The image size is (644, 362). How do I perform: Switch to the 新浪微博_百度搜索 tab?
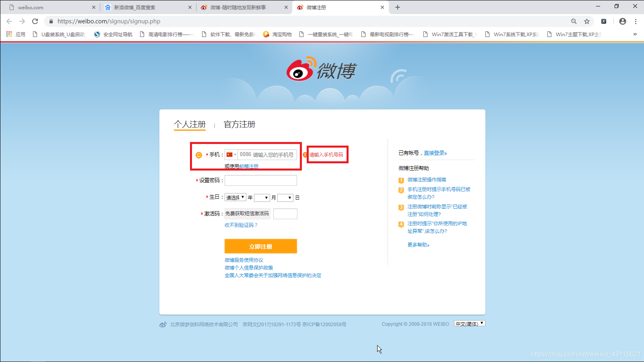tap(147, 7)
